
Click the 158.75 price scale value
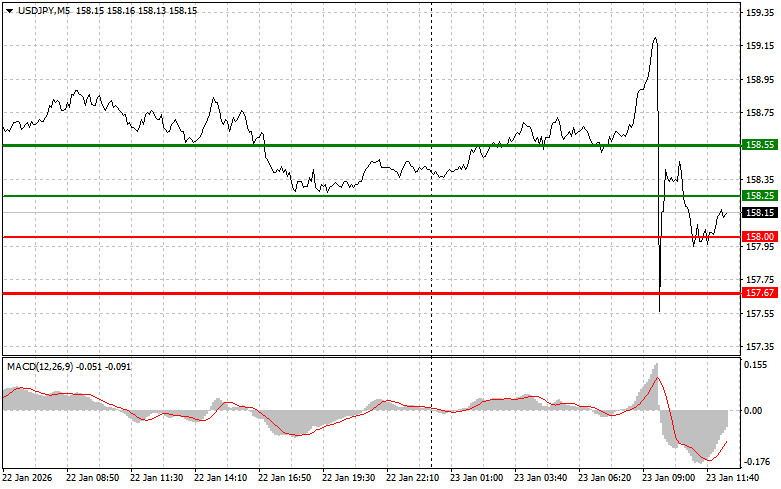tap(760, 113)
